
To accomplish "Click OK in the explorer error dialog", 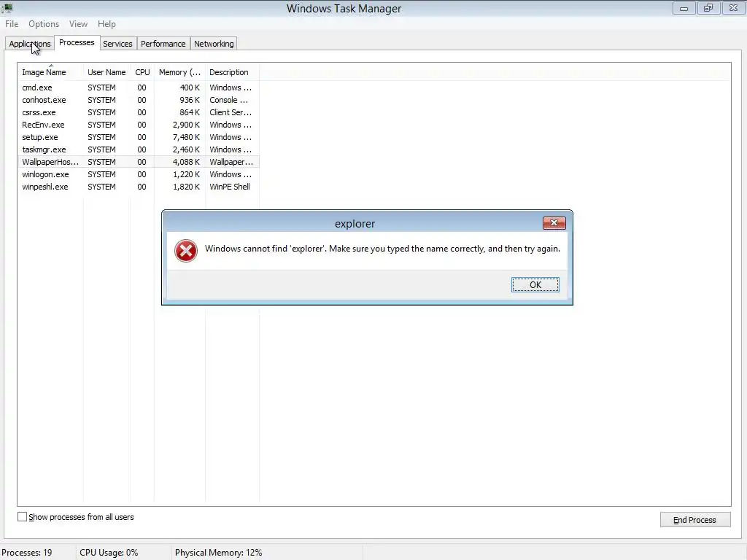I will coord(535,285).
